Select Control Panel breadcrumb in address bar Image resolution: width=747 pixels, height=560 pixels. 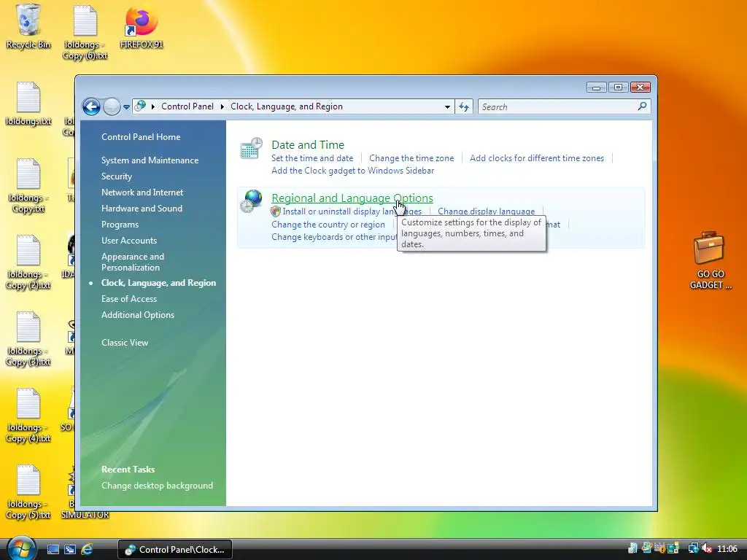[x=187, y=106]
